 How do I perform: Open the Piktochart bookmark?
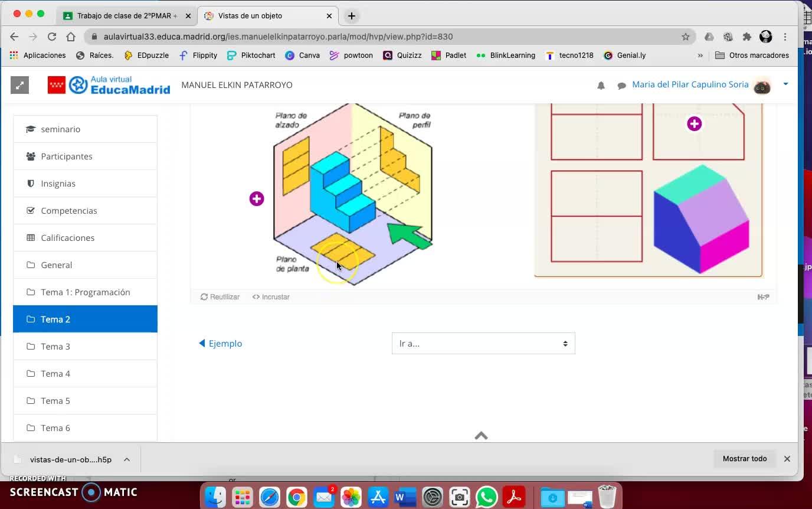coord(251,56)
